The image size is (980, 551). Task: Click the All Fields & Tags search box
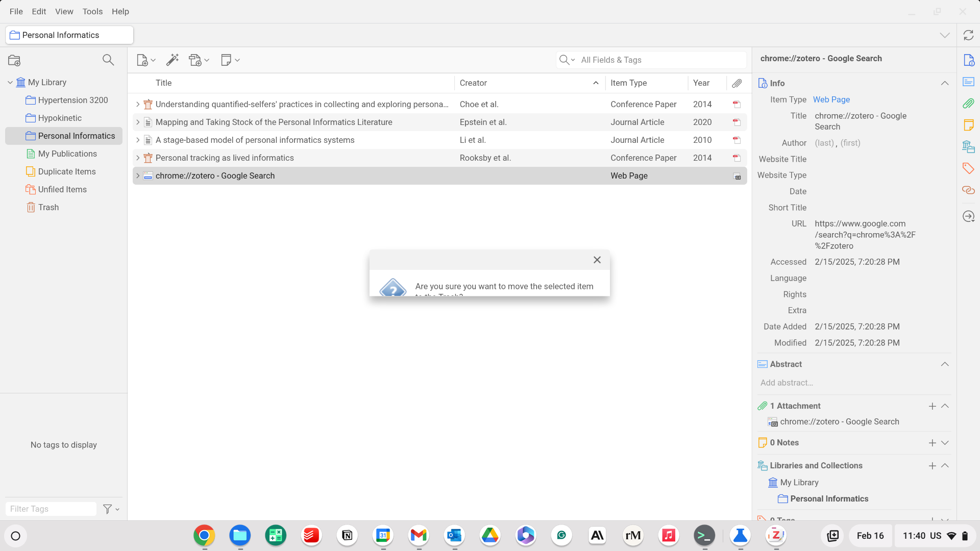658,60
